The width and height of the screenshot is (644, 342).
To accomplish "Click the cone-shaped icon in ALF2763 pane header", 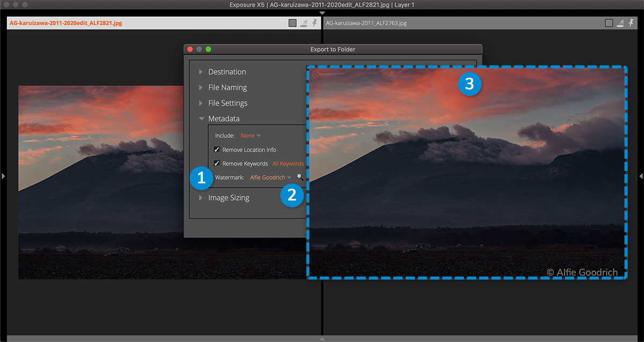I will 620,23.
